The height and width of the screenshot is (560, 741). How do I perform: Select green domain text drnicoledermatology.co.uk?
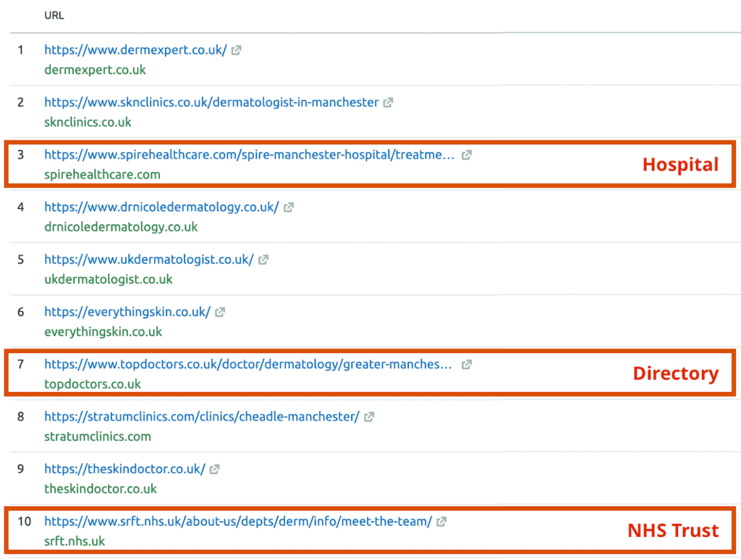[x=121, y=227]
